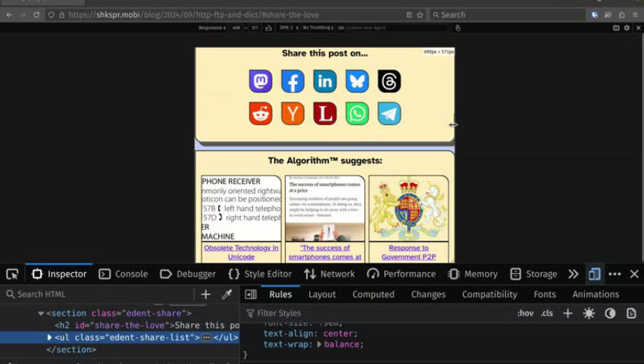This screenshot has width=644, height=364.
Task: Close Responsive Design Mode
Action: coord(638,28)
